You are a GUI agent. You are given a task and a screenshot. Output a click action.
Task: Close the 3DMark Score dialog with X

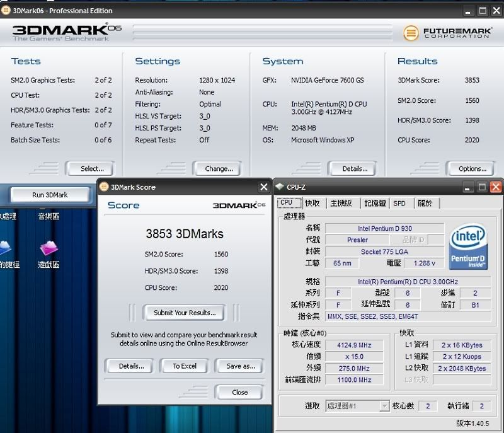(x=263, y=187)
